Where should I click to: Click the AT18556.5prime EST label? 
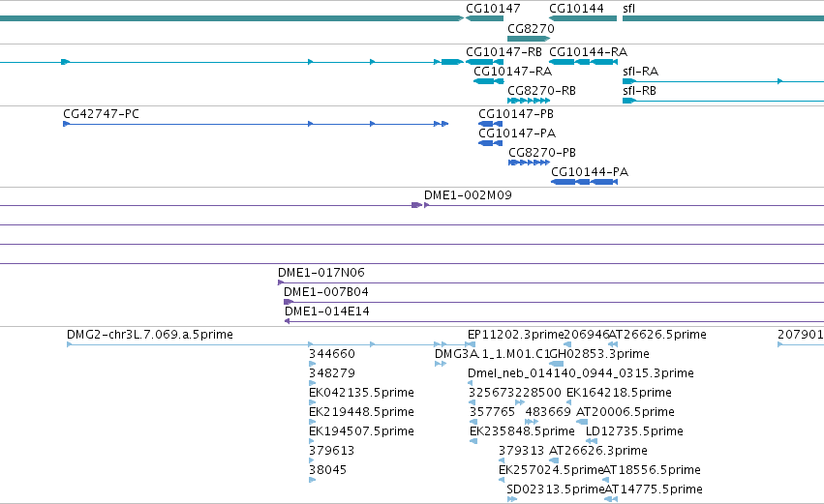click(x=652, y=470)
